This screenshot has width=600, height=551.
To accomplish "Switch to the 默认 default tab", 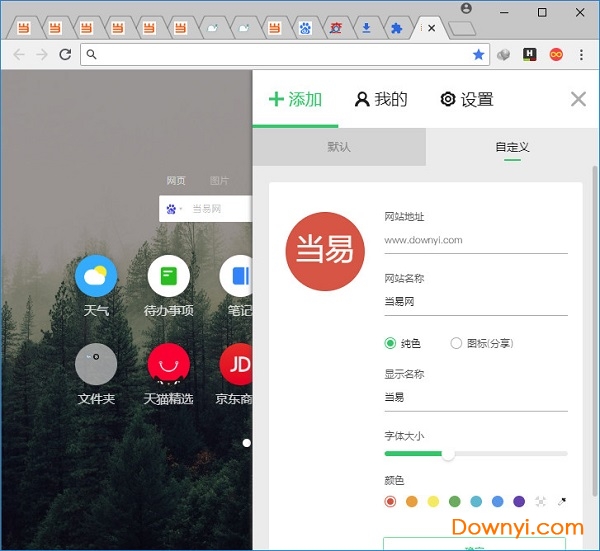I will coord(339,147).
